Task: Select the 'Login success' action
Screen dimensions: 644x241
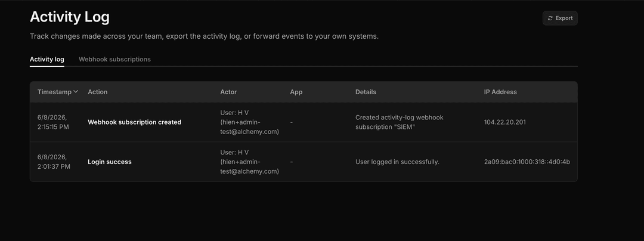Action: [110, 162]
